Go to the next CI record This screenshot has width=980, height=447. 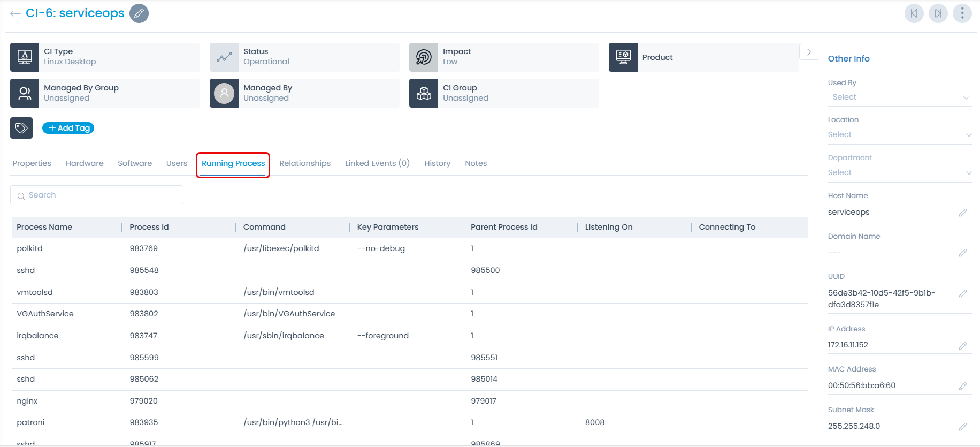[x=938, y=13]
